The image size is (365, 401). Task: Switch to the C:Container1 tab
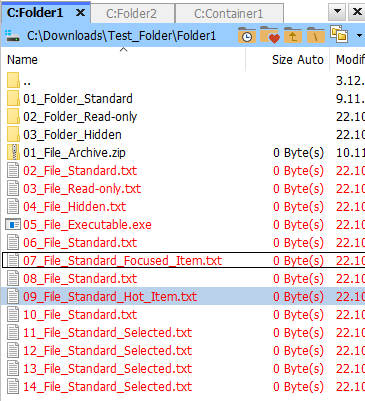coord(229,14)
